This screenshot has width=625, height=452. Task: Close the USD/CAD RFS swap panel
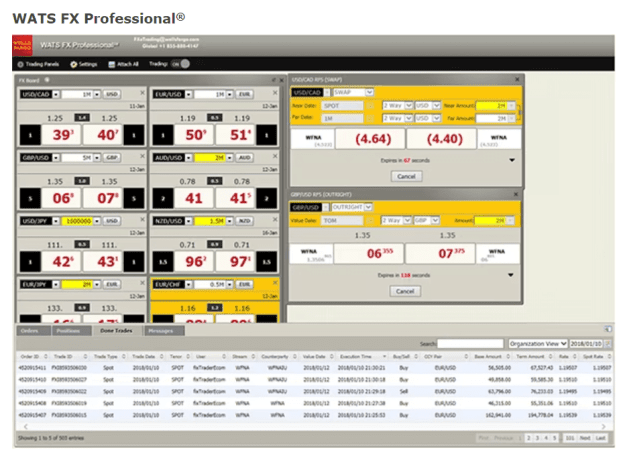(517, 79)
